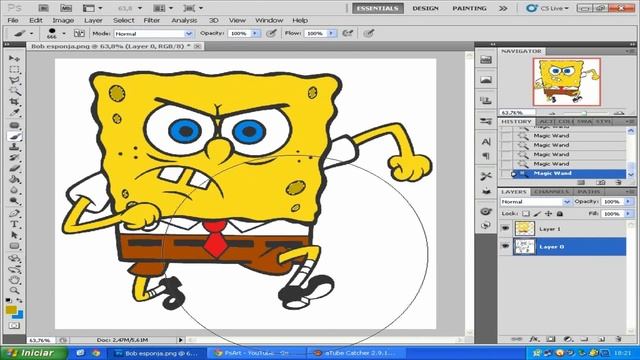Screen dimensions: 640x360
Task: Toggle Lock transparent pixels
Action: pos(526,213)
